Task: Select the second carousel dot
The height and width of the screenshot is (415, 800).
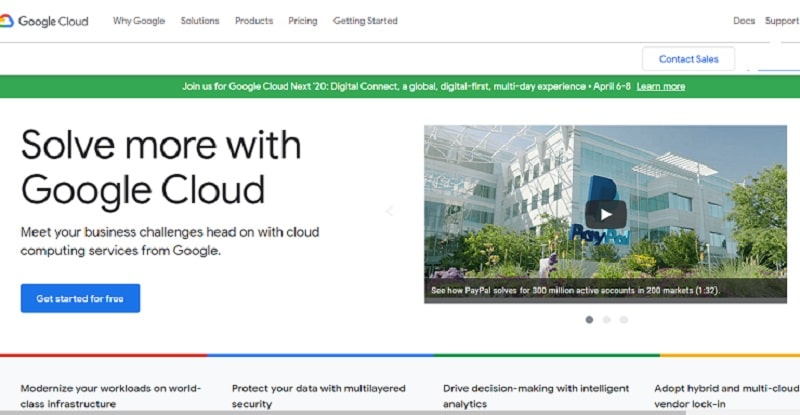Action: 607,320
